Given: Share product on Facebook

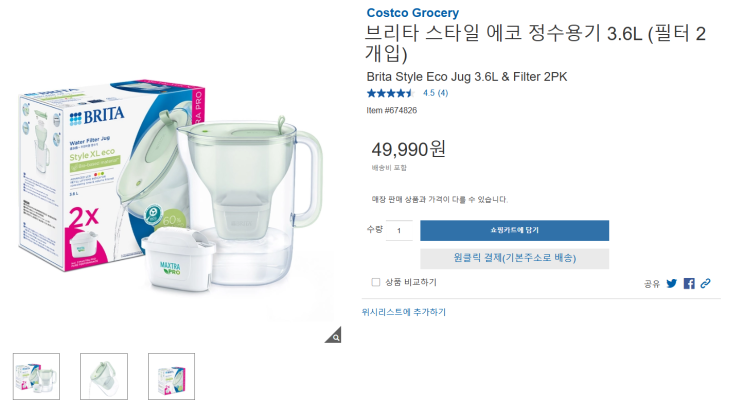Looking at the screenshot, I should coord(689,284).
